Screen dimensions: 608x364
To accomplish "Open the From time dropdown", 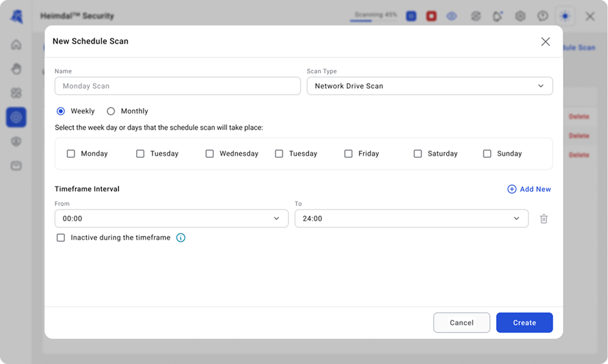I will pyautogui.click(x=171, y=218).
